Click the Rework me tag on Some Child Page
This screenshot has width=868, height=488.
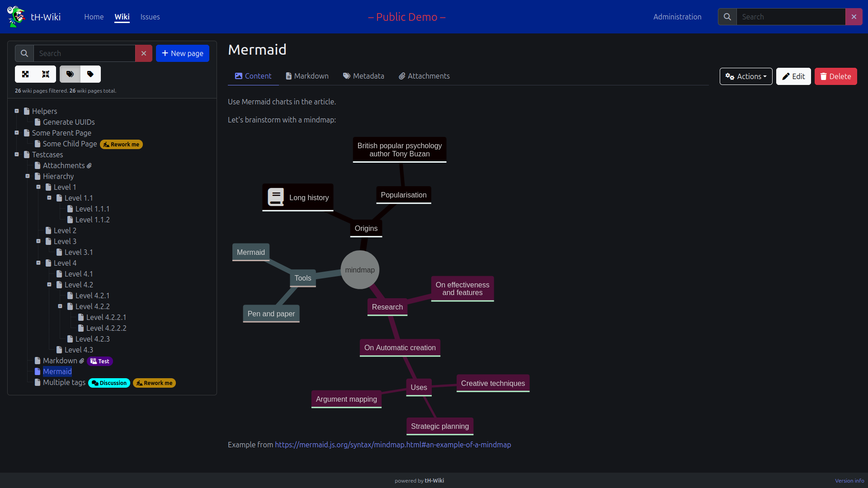click(x=121, y=145)
